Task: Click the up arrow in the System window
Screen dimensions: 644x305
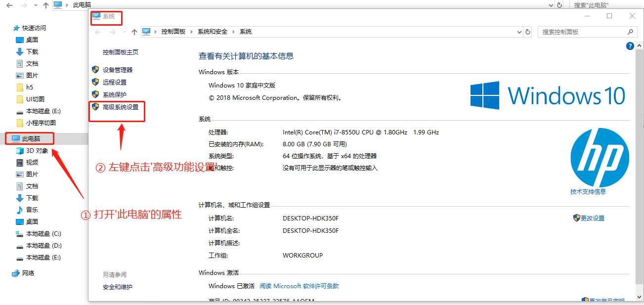Action: 134,32
